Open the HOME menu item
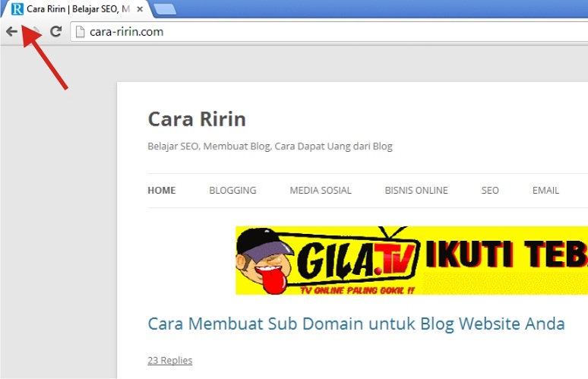588x379 pixels. [162, 191]
